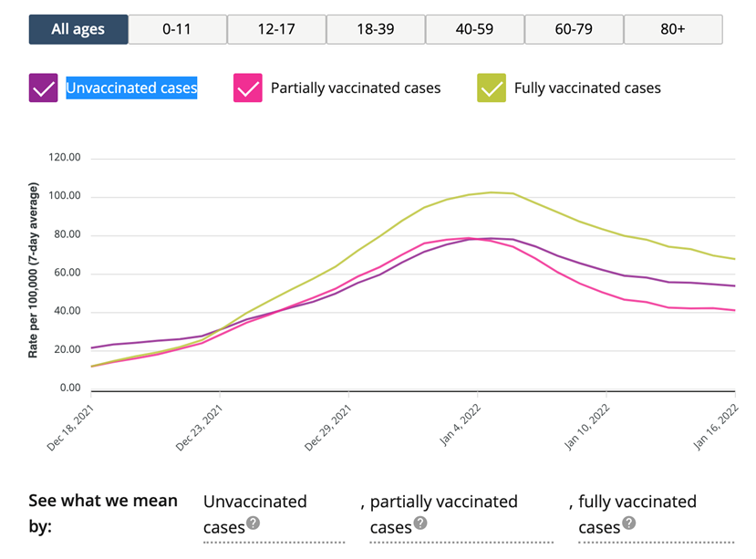The width and height of the screenshot is (756, 559).
Task: Click the Partially vaccinated cases legend label
Action: tap(356, 88)
